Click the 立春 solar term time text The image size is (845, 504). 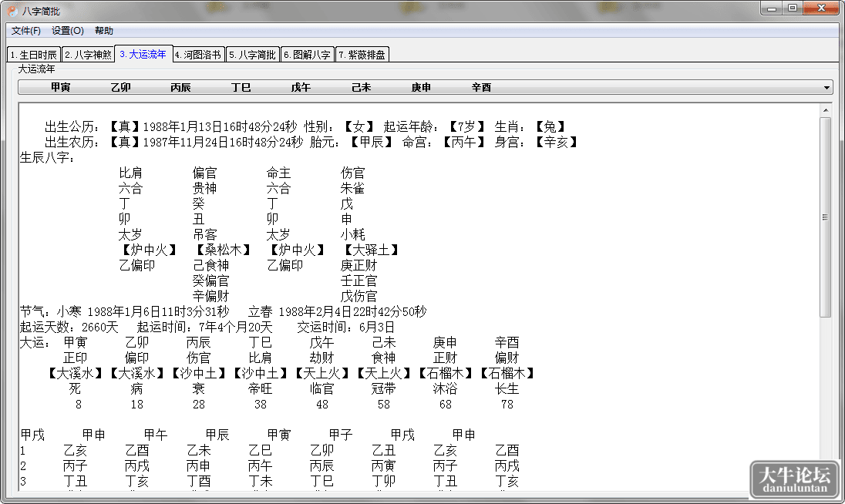point(338,312)
